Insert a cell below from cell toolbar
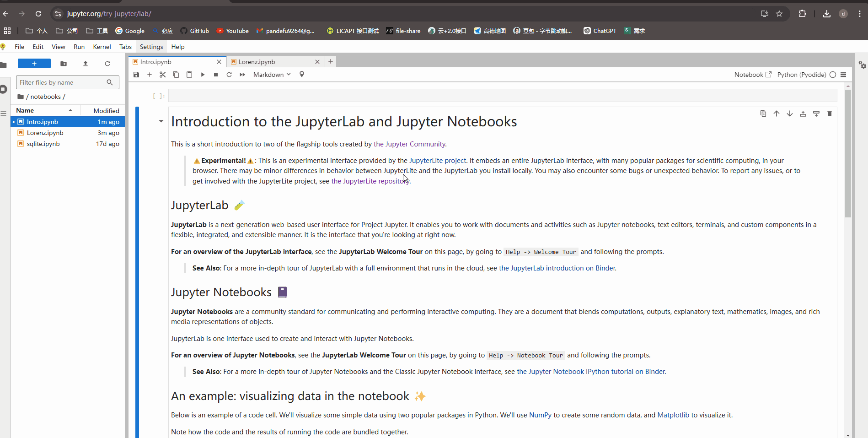Image resolution: width=868 pixels, height=438 pixels. tap(816, 114)
